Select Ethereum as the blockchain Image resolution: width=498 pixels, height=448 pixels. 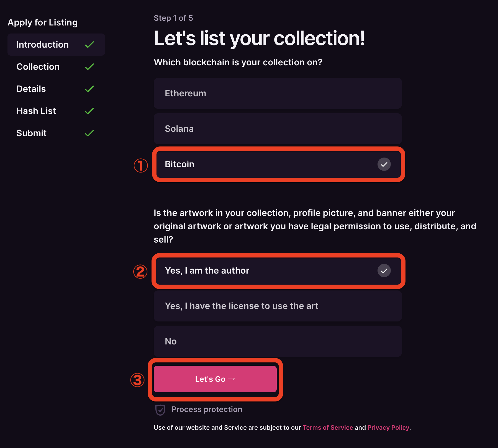pyautogui.click(x=278, y=93)
